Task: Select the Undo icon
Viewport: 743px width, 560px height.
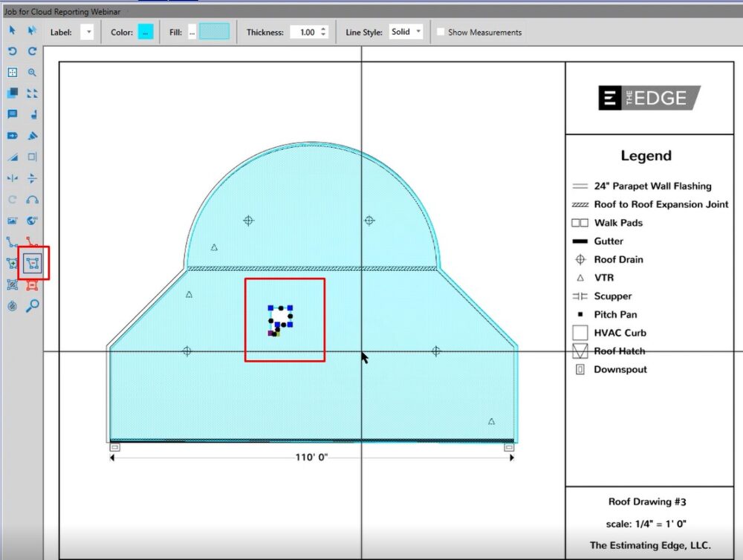Action: [x=11, y=52]
